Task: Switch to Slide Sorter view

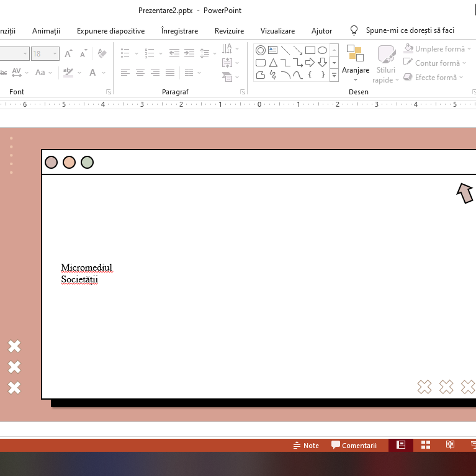Action: [x=426, y=445]
